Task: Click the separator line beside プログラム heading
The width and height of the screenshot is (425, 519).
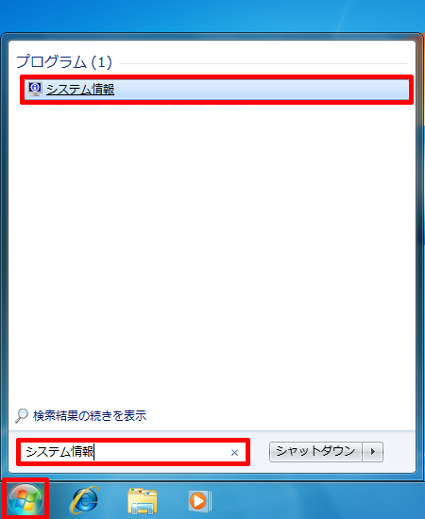Action: coord(263,63)
